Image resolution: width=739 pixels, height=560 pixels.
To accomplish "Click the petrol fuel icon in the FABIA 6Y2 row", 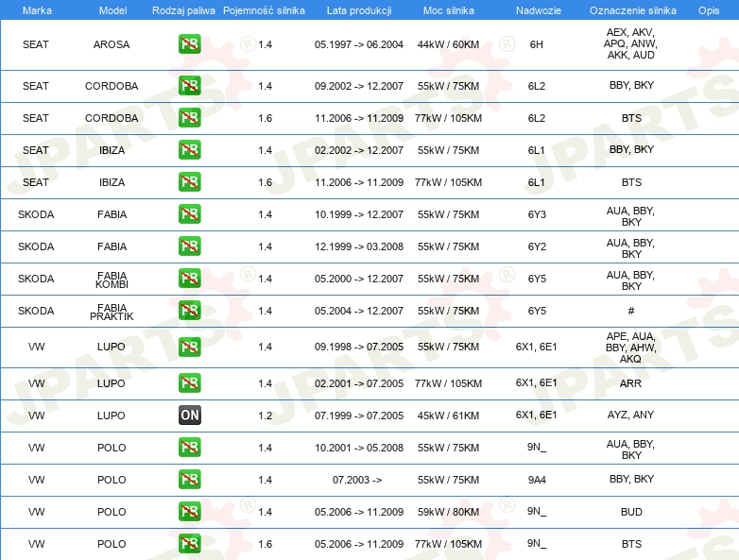I will click(x=189, y=246).
